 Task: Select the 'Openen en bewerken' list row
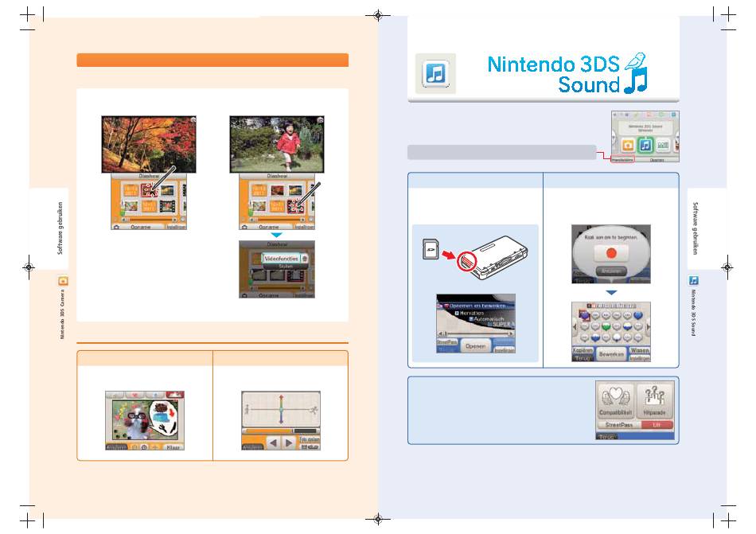475,306
